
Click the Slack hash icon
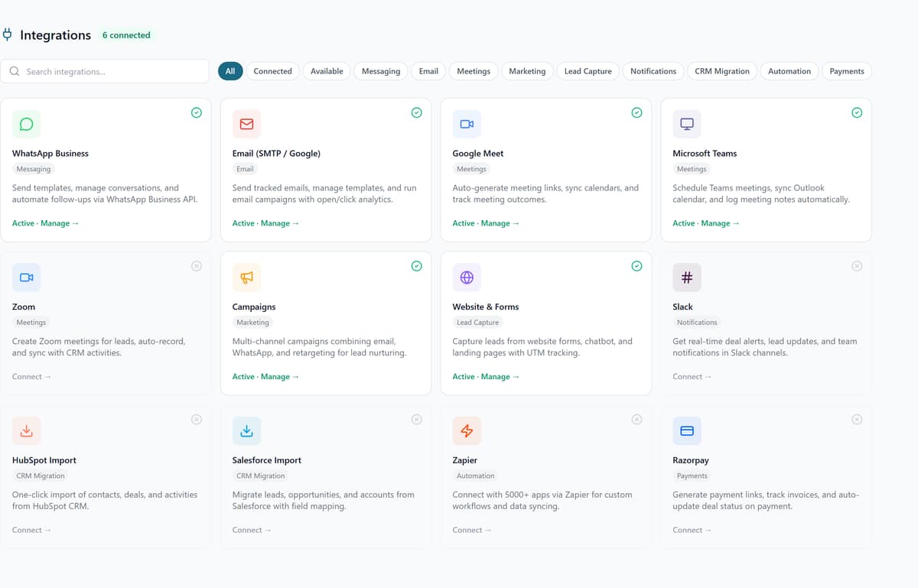coord(687,278)
